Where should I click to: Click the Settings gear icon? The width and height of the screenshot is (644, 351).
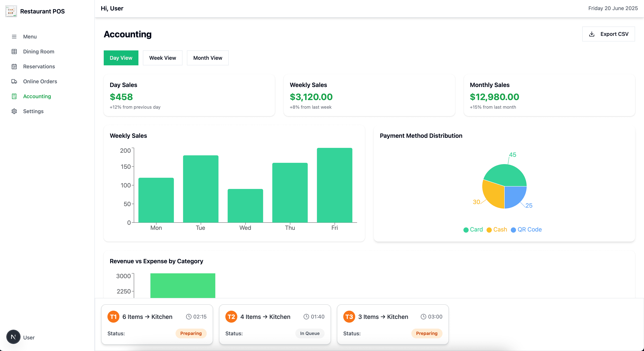click(x=14, y=111)
